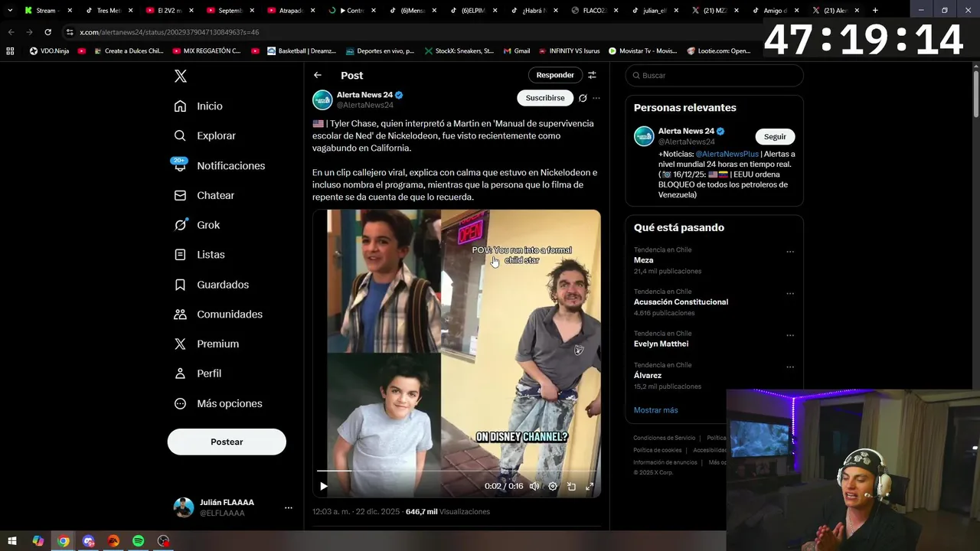The image size is (980, 551).
Task: Open Chrome from the taskbar
Action: [x=64, y=541]
